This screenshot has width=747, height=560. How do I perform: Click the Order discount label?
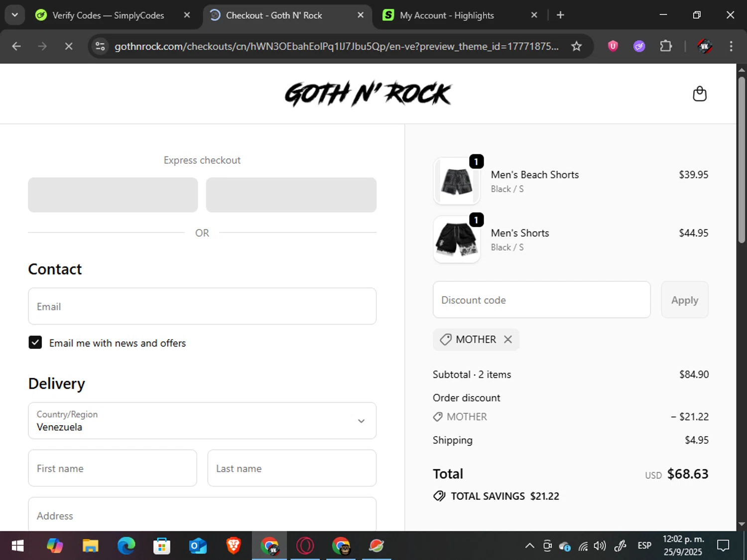pos(467,398)
